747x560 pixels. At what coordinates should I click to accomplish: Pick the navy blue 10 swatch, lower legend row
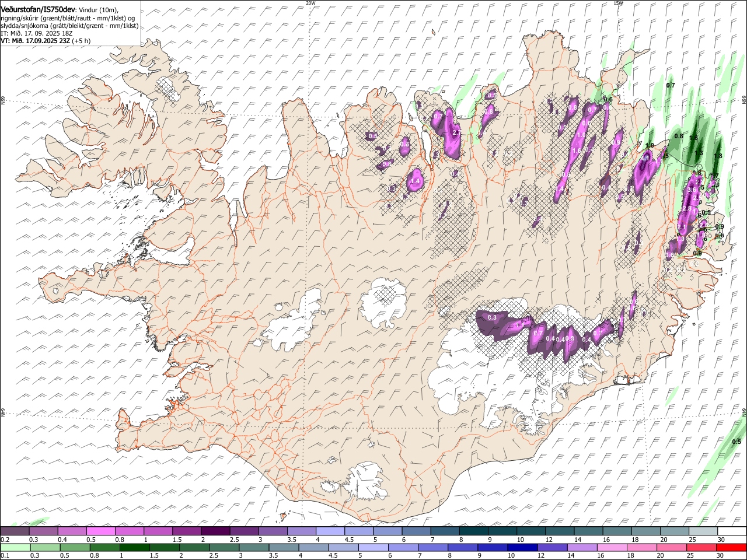point(523,548)
